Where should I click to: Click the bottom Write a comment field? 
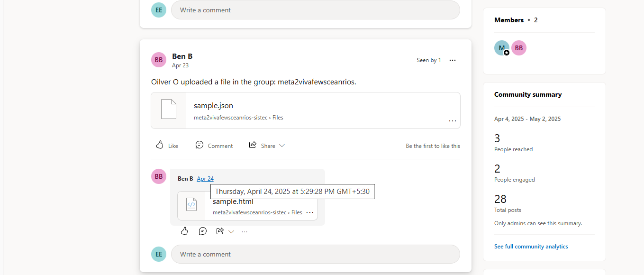(316, 254)
